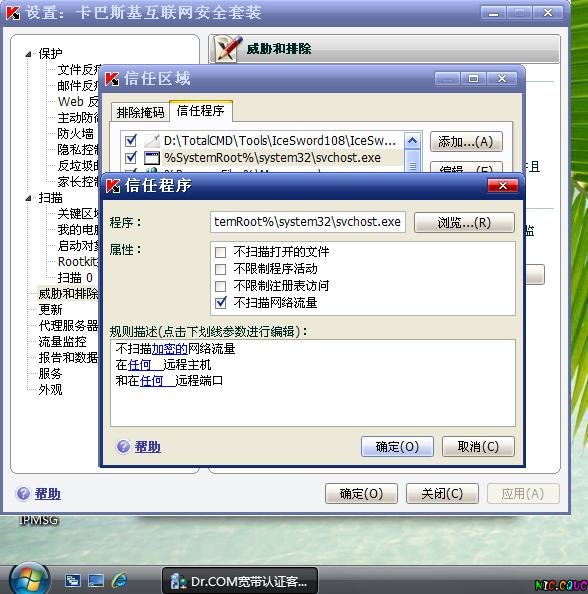Open 帮助 link in 信任程序 dialog
This screenshot has width=588, height=594.
click(148, 447)
